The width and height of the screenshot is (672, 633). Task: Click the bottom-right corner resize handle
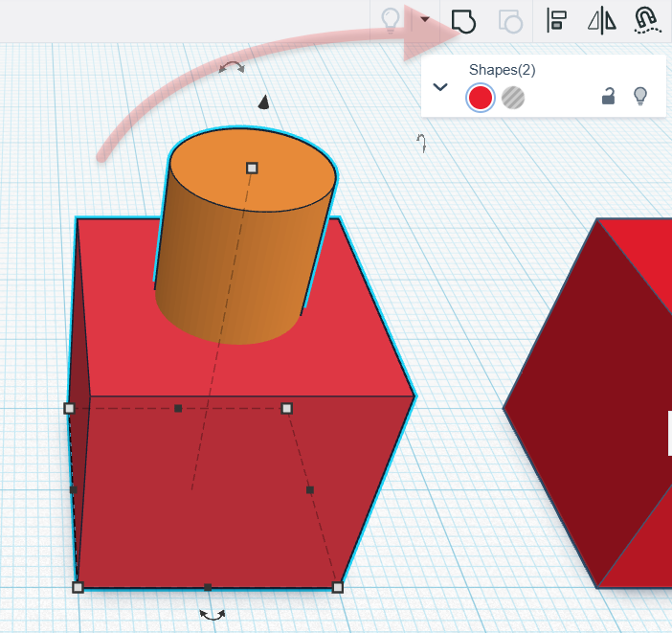click(338, 587)
